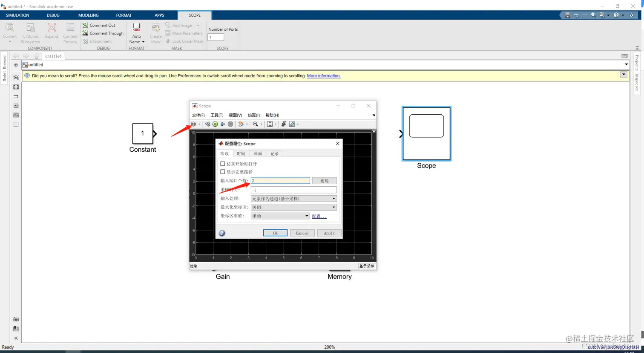Image resolution: width=644 pixels, height=353 pixels.
Task: Click the screenshot camera icon bottom-left
Action: tap(16, 319)
